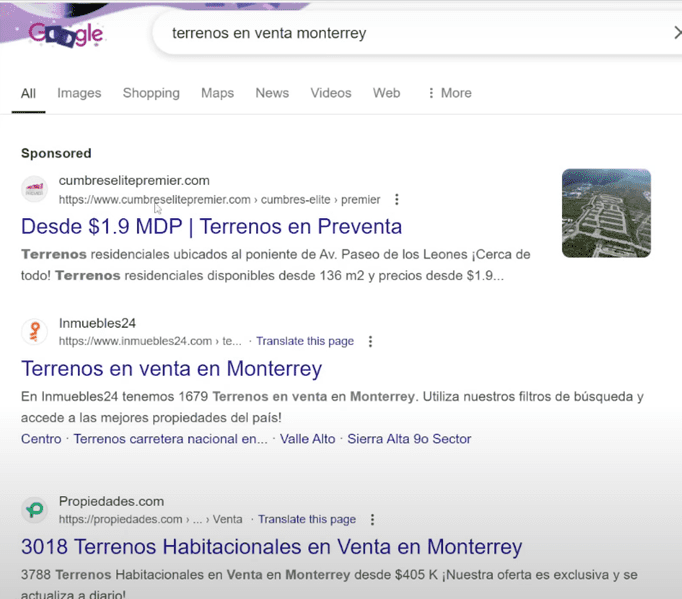
Task: Open the News tab
Action: [272, 93]
